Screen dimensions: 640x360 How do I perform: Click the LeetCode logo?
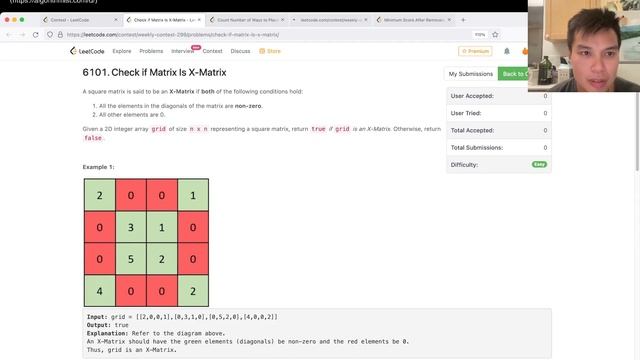click(87, 51)
